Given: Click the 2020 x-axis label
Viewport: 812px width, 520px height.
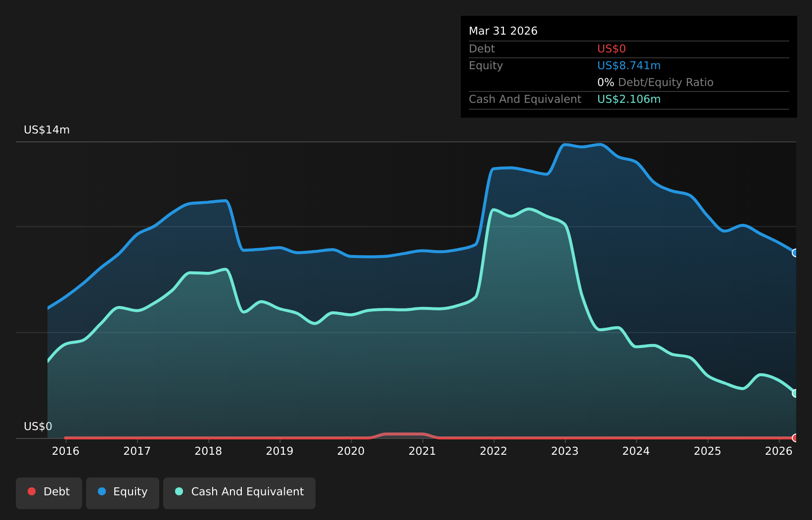Looking at the screenshot, I should tap(351, 451).
